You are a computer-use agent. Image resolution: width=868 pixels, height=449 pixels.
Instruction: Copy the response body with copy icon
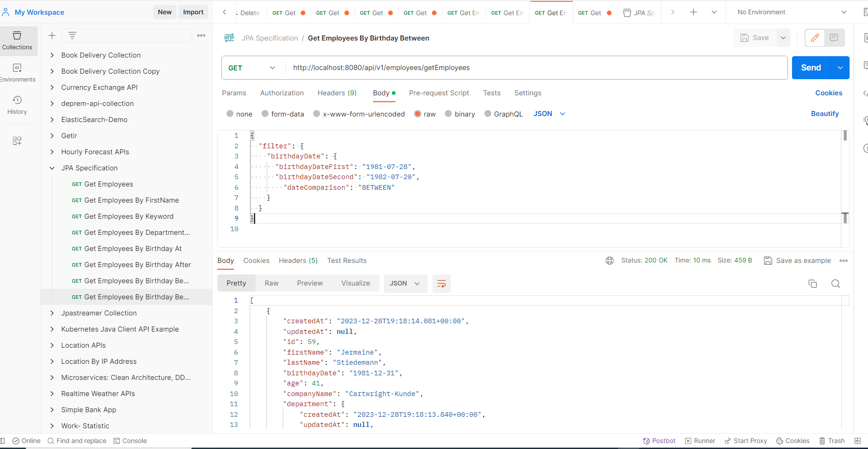(x=813, y=284)
